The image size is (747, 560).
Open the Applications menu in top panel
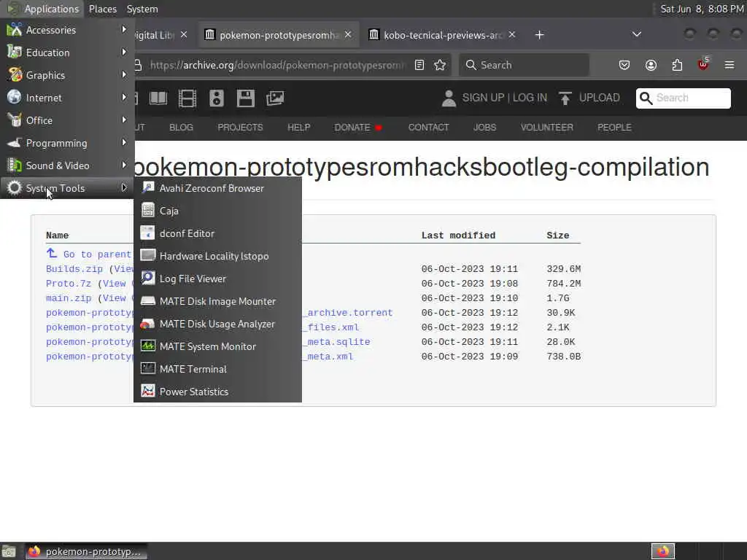[43, 9]
